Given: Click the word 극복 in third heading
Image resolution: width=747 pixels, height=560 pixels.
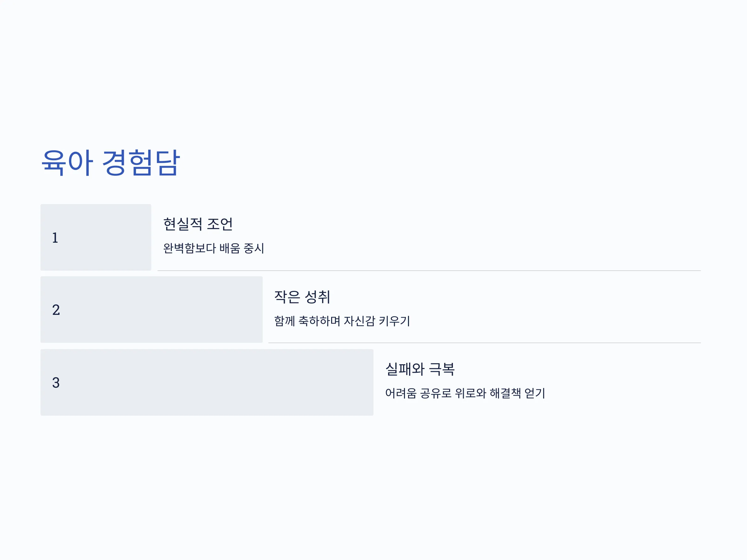Looking at the screenshot, I should pyautogui.click(x=442, y=369).
